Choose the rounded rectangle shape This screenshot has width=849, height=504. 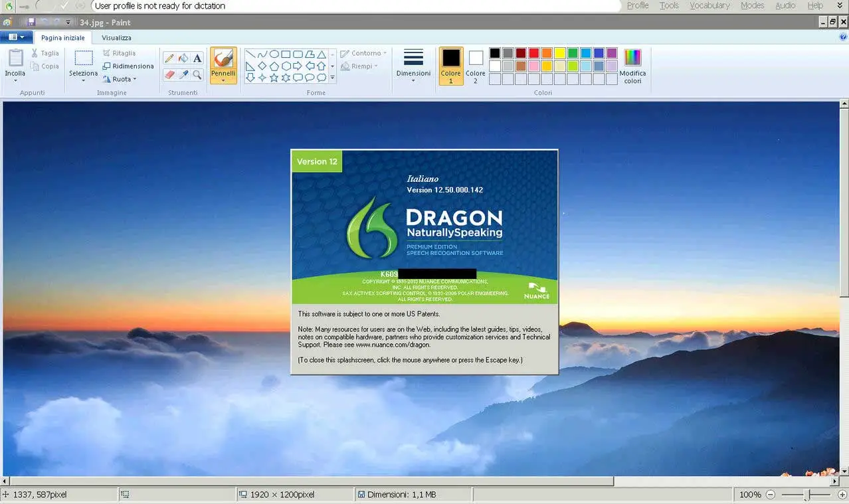click(298, 54)
